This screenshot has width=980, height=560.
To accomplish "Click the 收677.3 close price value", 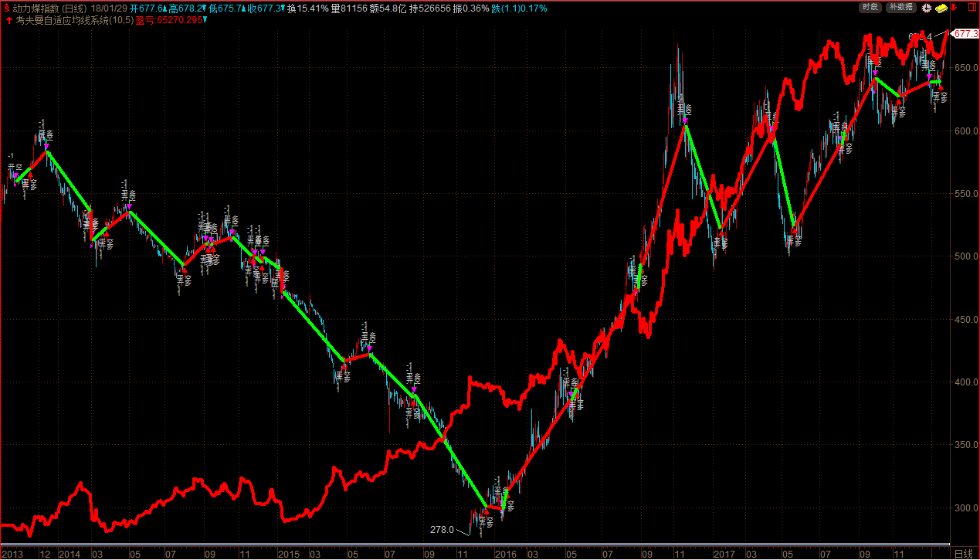I will 265,8.
